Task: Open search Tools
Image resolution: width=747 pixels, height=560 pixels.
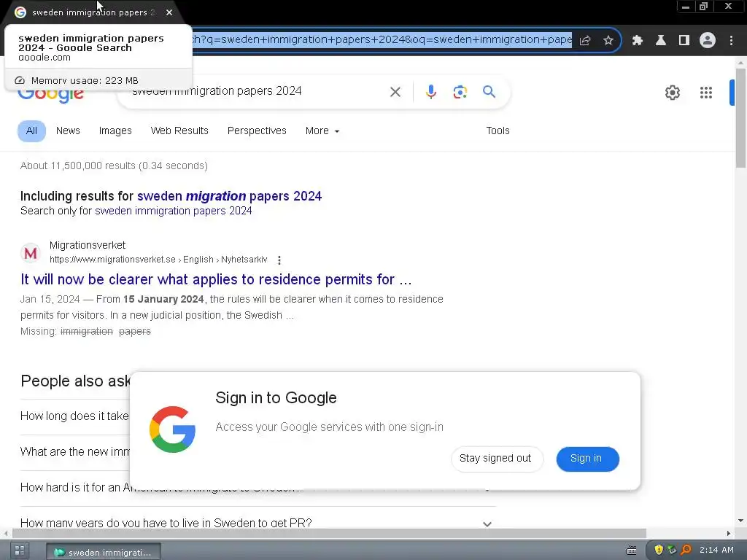Action: point(498,131)
